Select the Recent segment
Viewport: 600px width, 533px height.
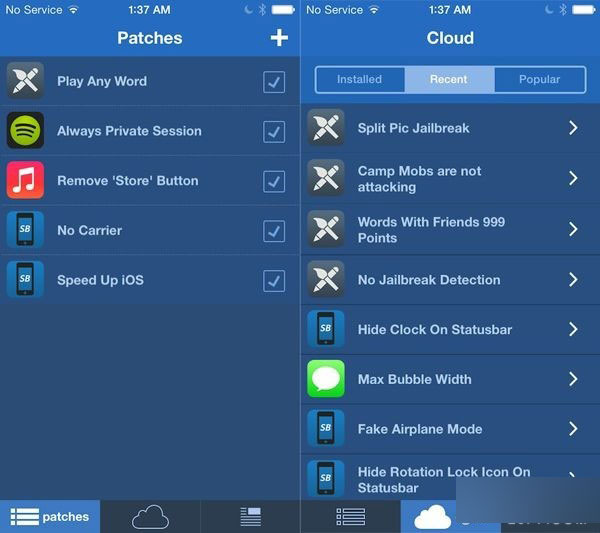tap(449, 80)
